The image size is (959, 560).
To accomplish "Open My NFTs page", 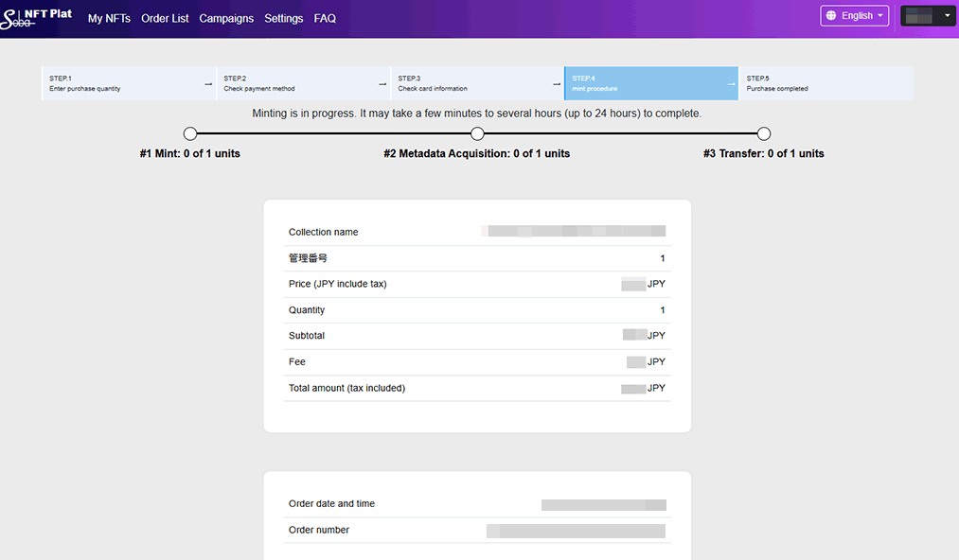I will point(109,18).
